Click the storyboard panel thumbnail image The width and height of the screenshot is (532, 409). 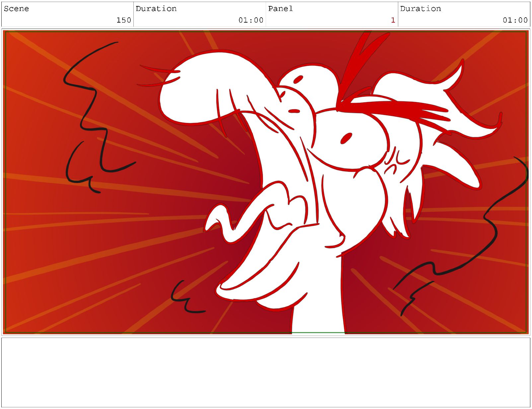(x=266, y=182)
